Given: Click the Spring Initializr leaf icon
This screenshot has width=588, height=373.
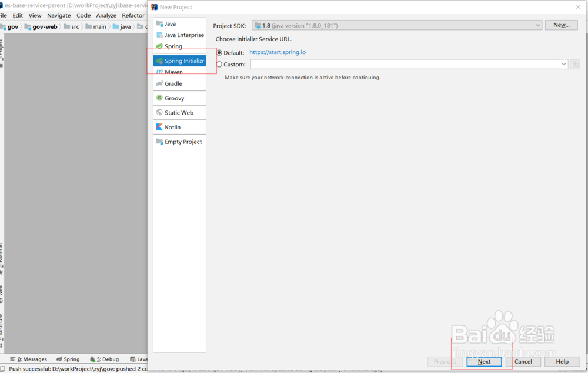Looking at the screenshot, I should 159,61.
